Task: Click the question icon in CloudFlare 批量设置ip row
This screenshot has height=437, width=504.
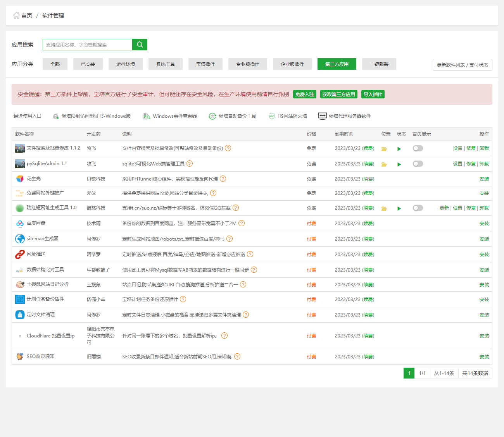Action: coord(224,335)
